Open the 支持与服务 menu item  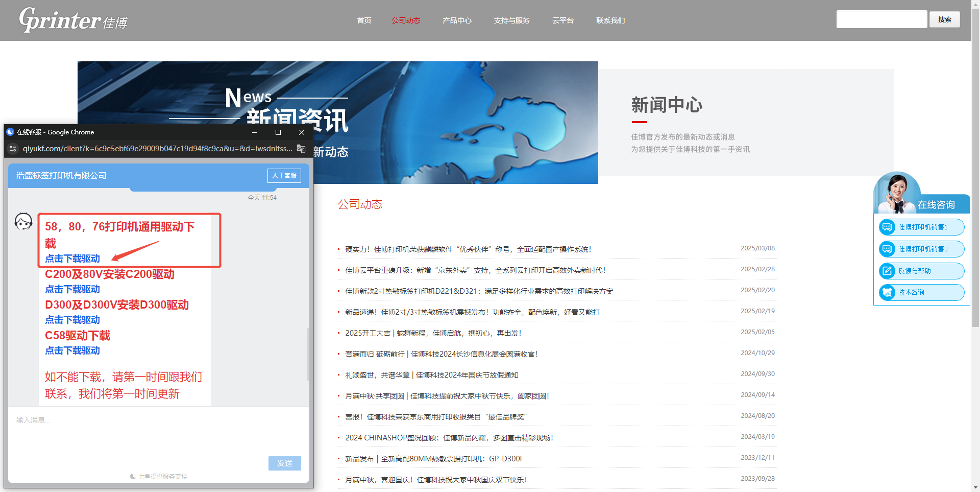coord(511,20)
